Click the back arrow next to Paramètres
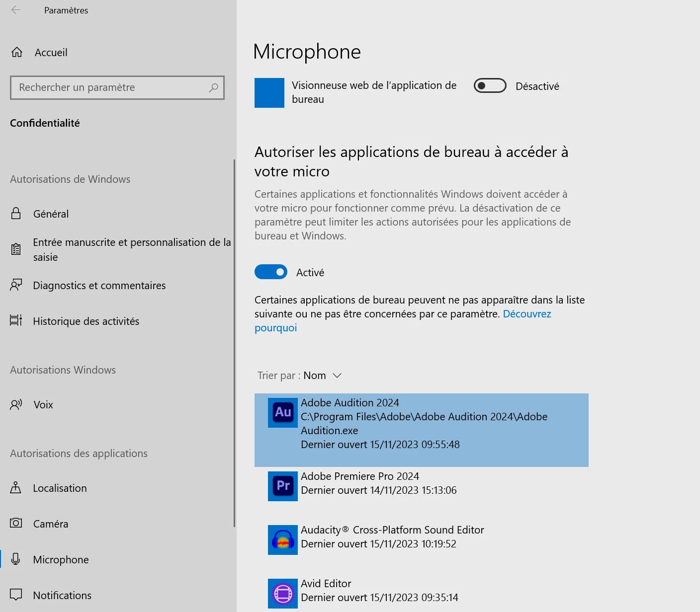Viewport: 700px width, 612px height. [x=16, y=10]
